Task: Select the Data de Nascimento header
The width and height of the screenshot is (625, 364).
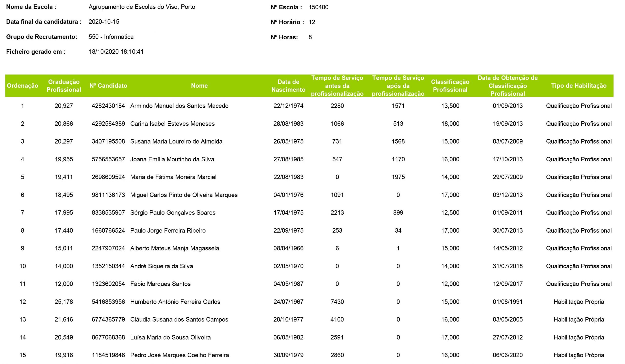Action: click(x=288, y=86)
